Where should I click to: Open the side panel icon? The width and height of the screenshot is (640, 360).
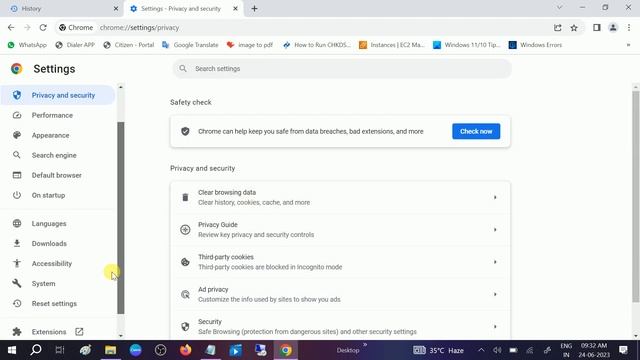pyautogui.click(x=597, y=27)
